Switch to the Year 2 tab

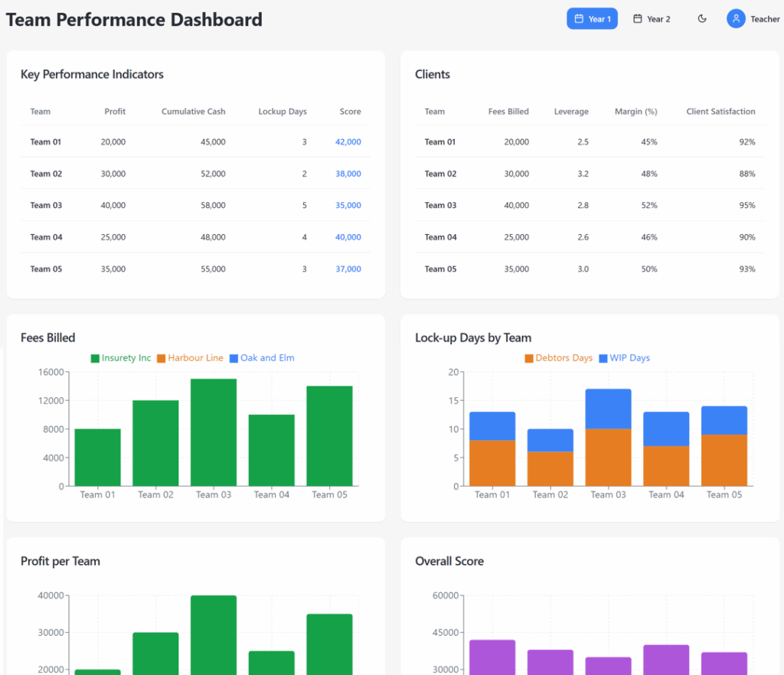click(652, 19)
